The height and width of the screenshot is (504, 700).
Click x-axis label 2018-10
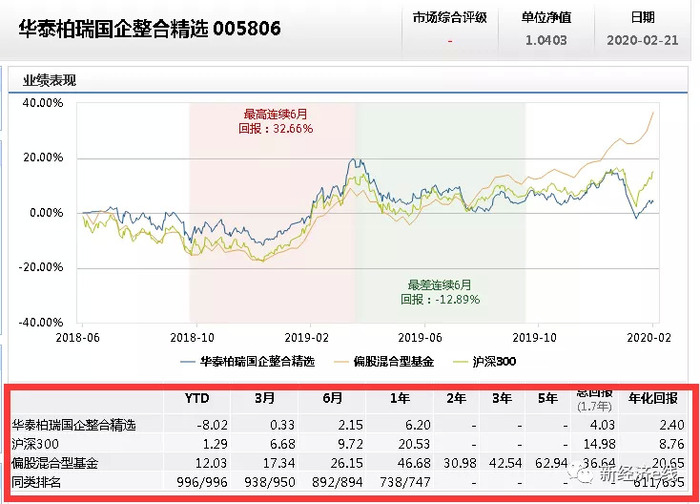[192, 338]
